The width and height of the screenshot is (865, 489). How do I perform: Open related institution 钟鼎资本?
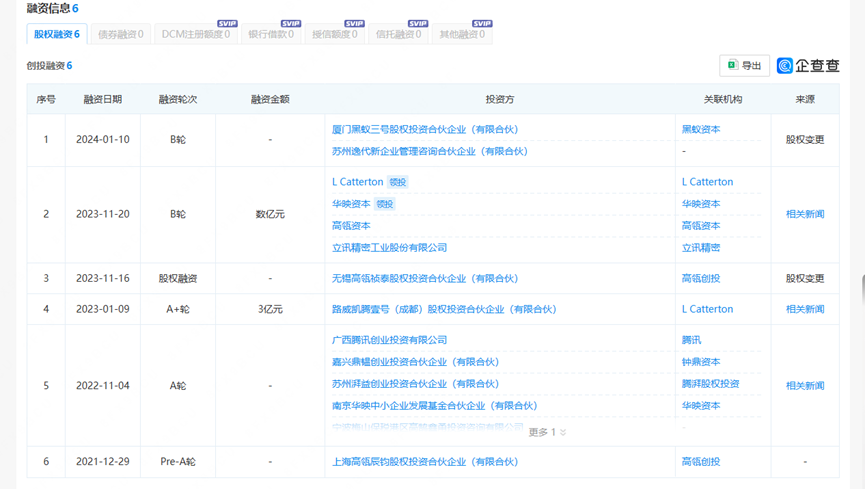(x=701, y=362)
